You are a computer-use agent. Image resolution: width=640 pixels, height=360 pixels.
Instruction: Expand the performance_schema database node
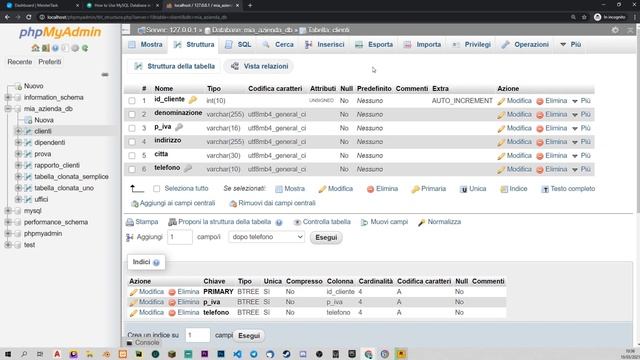(x=8, y=222)
